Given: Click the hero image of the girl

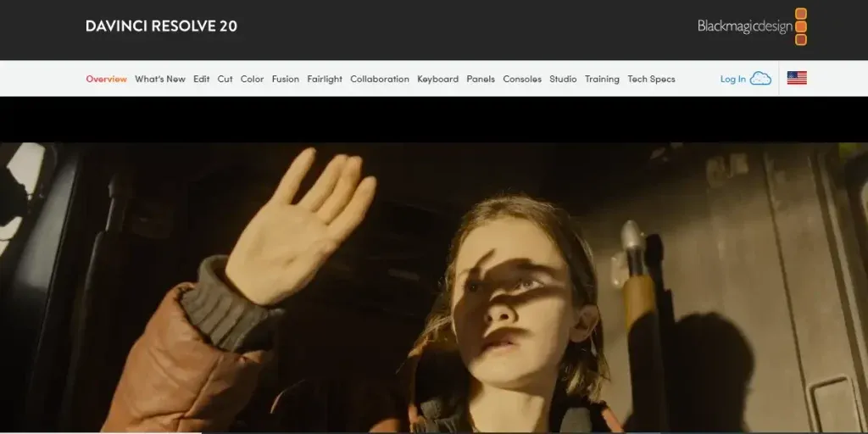Looking at the screenshot, I should point(434,287).
